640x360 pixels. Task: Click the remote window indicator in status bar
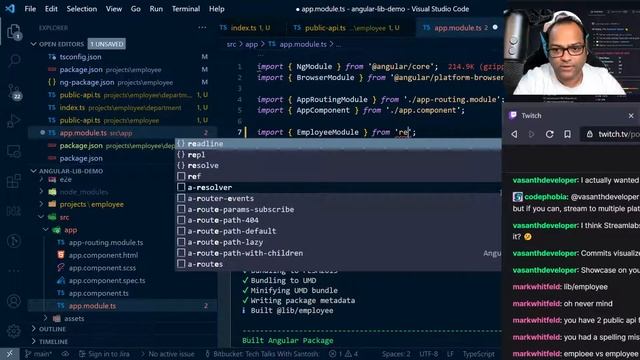[9, 354]
